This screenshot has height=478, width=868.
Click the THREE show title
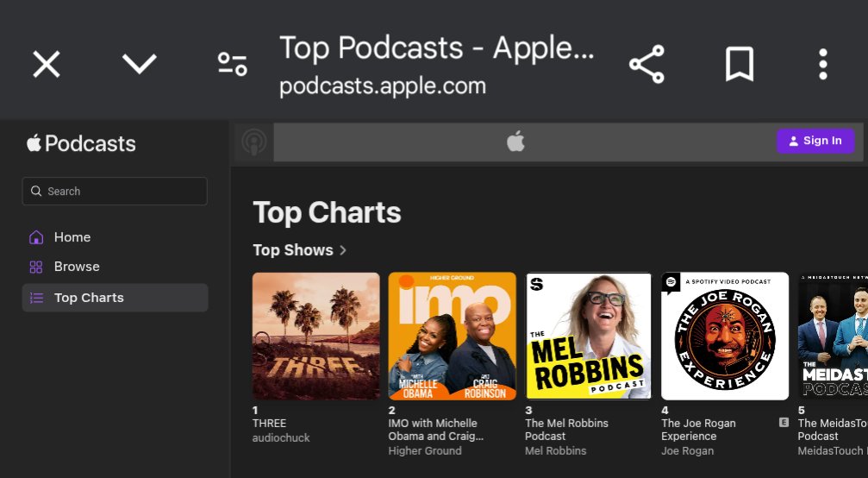pyautogui.click(x=270, y=423)
